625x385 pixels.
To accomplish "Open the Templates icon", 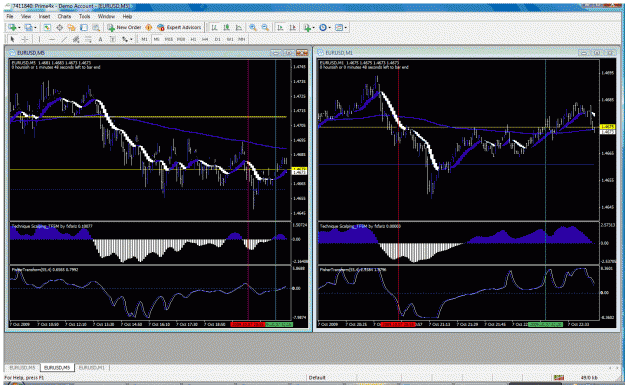I will click(x=339, y=28).
